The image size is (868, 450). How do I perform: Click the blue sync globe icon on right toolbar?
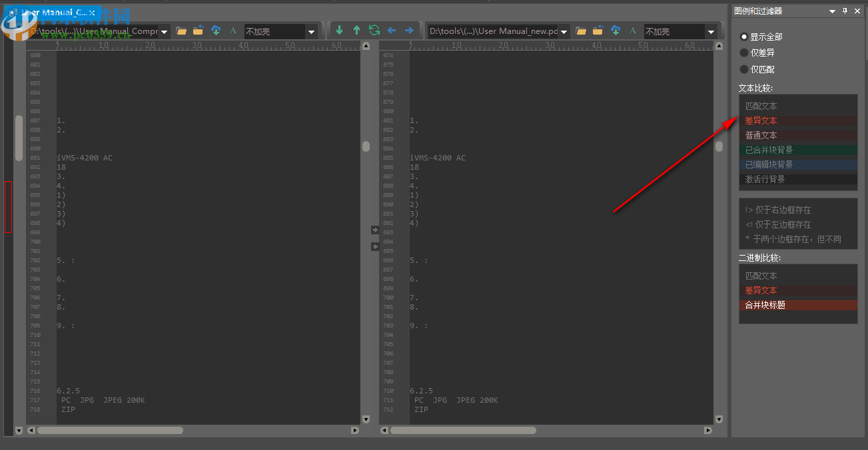(x=615, y=30)
